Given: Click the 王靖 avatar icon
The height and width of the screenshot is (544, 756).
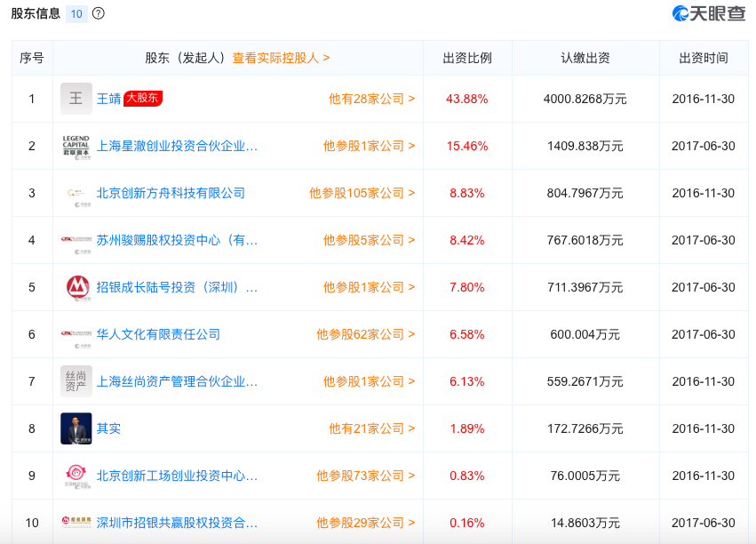Looking at the screenshot, I should pos(76,99).
